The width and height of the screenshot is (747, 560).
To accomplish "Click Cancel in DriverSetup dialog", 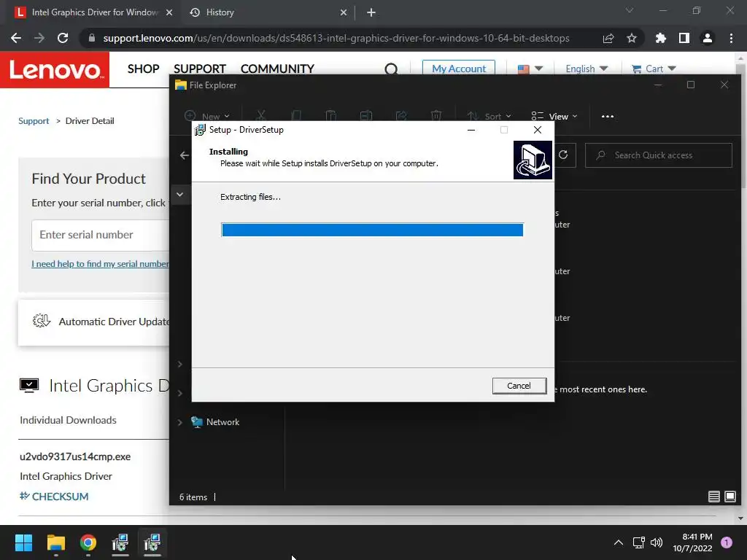I will coord(519,386).
